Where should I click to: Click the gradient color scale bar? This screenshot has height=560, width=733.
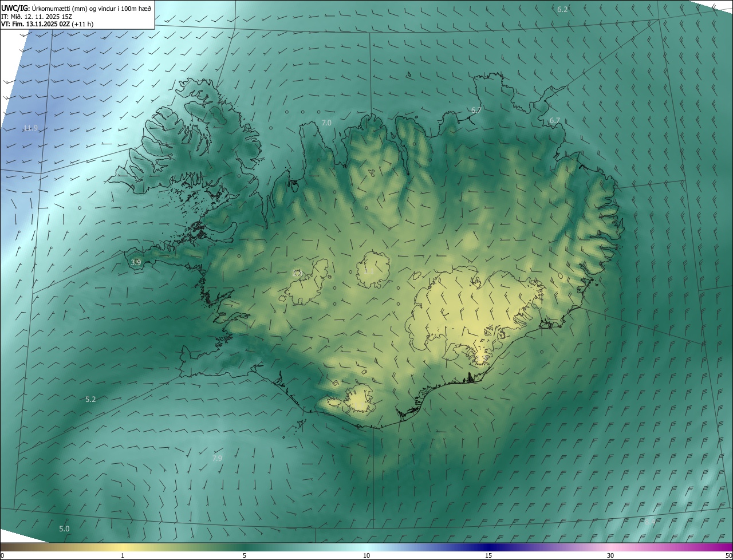coord(366,547)
